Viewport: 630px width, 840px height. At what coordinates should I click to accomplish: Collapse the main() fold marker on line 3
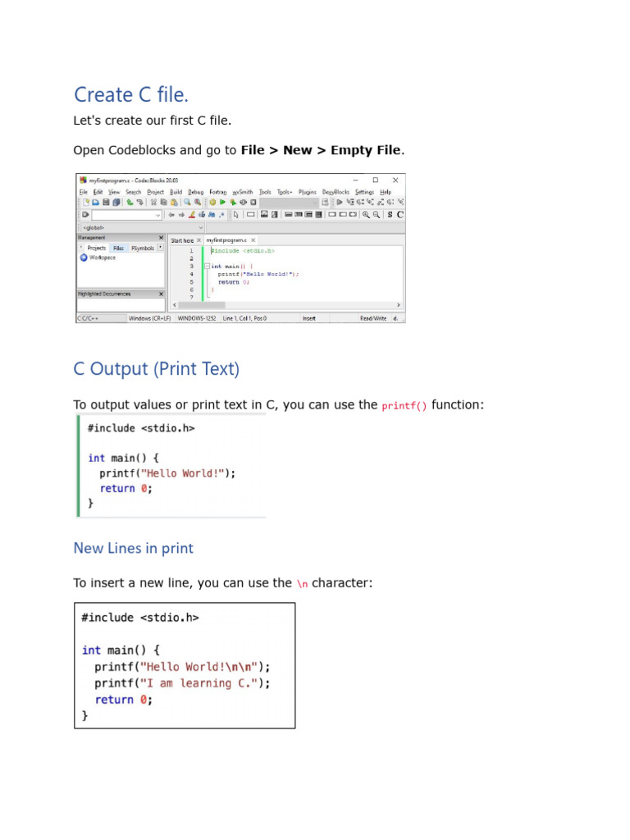(x=208, y=267)
